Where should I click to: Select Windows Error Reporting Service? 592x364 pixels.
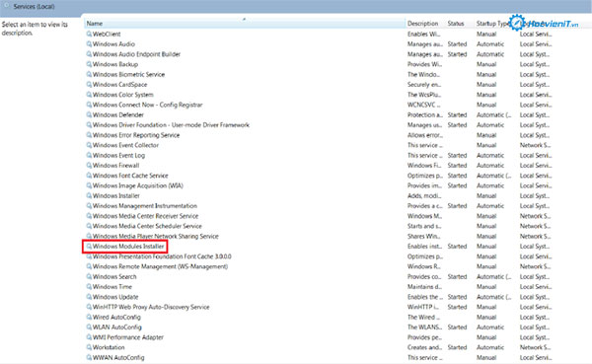[x=136, y=135]
